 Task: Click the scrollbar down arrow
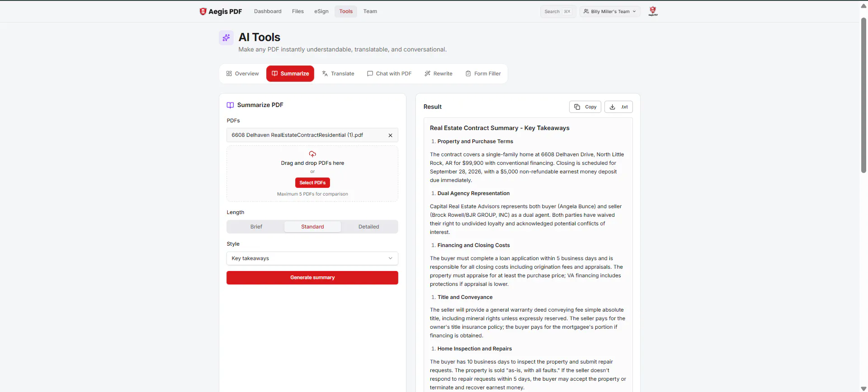click(x=863, y=388)
